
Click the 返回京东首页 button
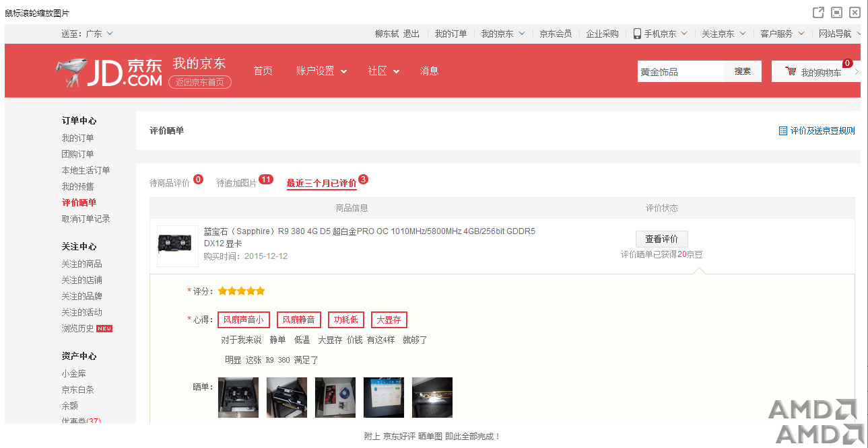199,82
